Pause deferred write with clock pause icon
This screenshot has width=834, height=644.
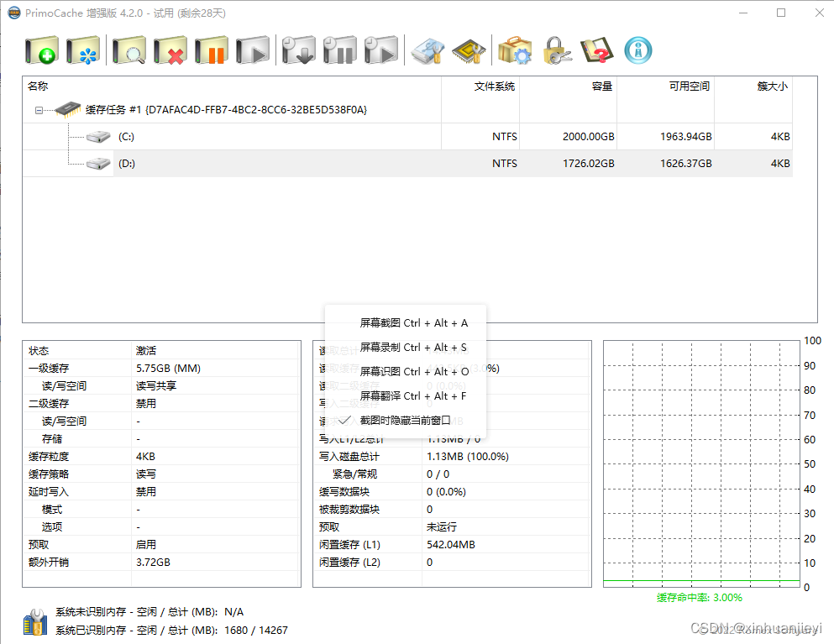tap(340, 50)
